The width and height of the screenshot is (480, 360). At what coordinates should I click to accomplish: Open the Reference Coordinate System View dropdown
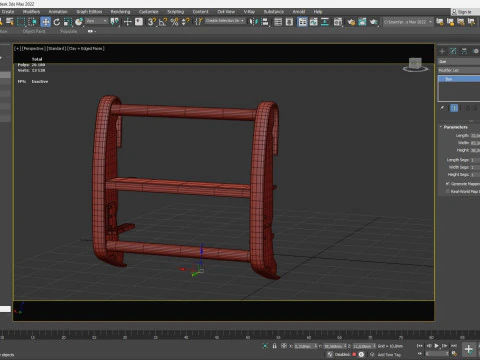[x=97, y=21]
